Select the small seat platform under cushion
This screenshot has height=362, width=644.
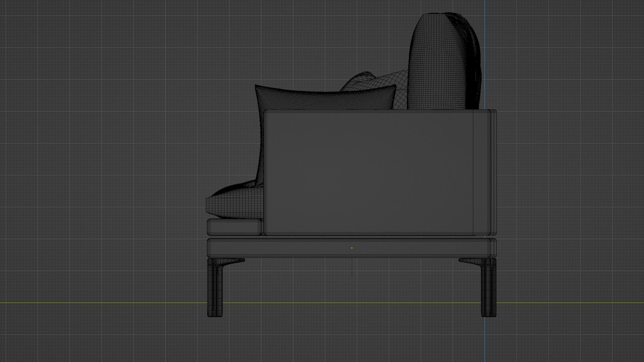tap(234, 227)
